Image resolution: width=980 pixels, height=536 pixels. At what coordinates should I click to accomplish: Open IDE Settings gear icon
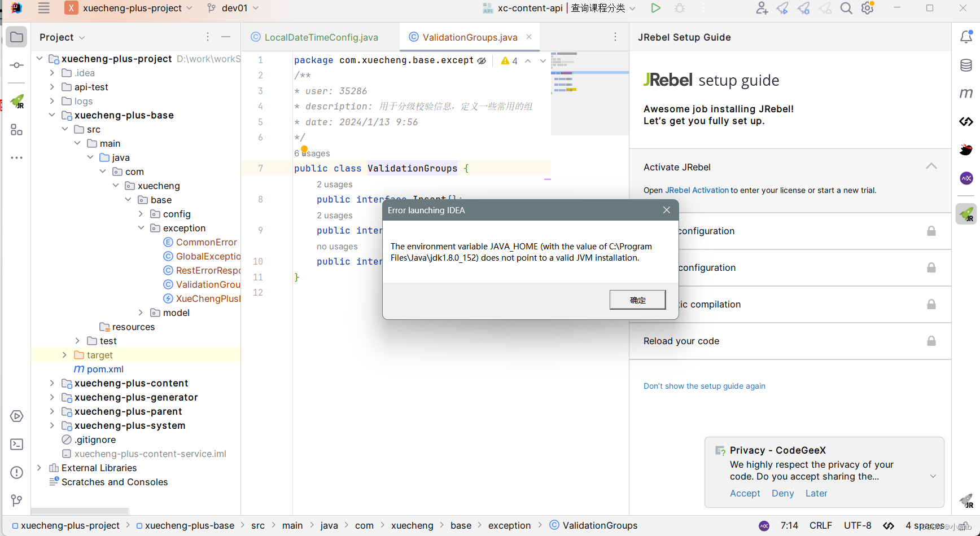pos(868,8)
